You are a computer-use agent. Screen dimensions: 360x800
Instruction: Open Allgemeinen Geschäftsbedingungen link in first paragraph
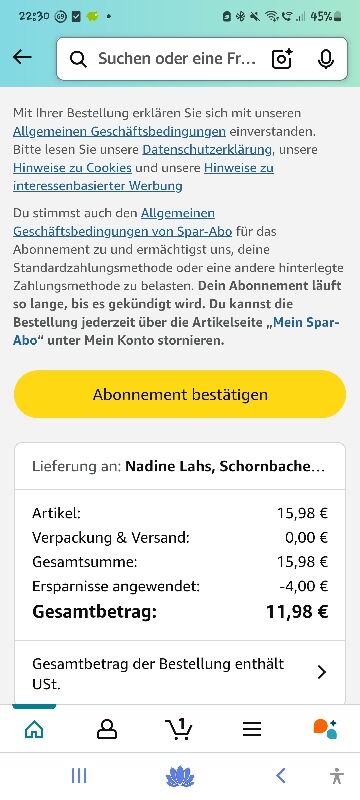tap(119, 131)
